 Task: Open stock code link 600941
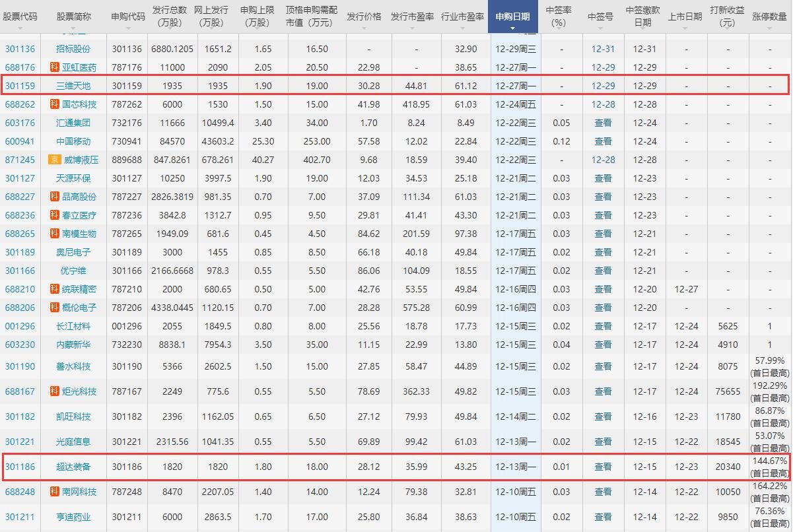[x=20, y=141]
